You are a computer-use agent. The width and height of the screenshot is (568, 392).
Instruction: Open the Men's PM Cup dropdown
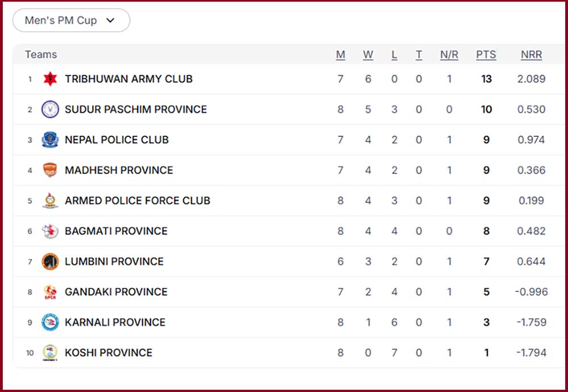point(71,20)
